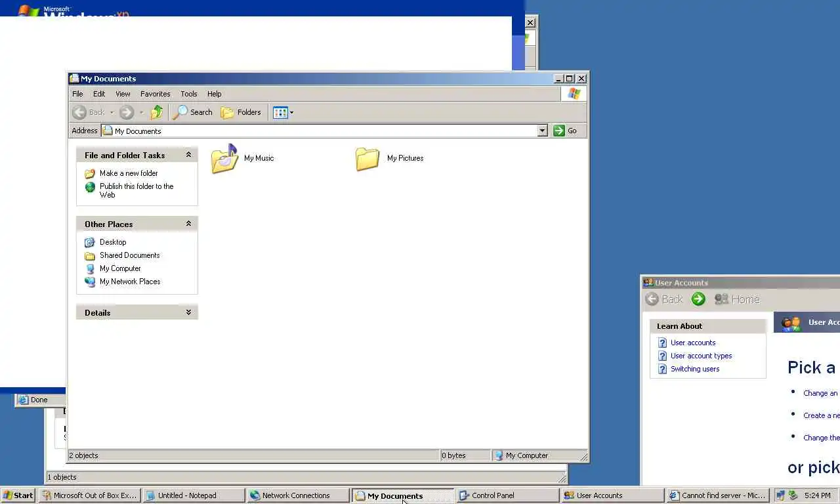Click the Safely Remove Hardware tray icon
840x504 pixels.
(793, 495)
